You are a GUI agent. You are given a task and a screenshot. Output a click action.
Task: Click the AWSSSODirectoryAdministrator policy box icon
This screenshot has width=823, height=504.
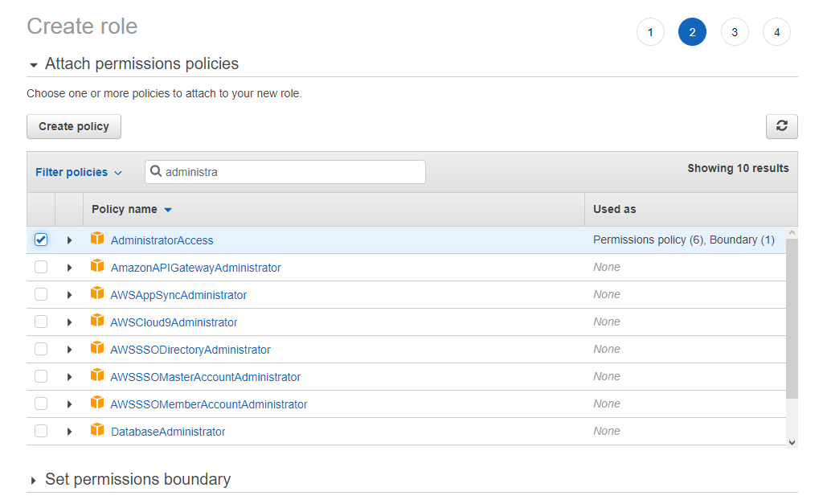[97, 347]
